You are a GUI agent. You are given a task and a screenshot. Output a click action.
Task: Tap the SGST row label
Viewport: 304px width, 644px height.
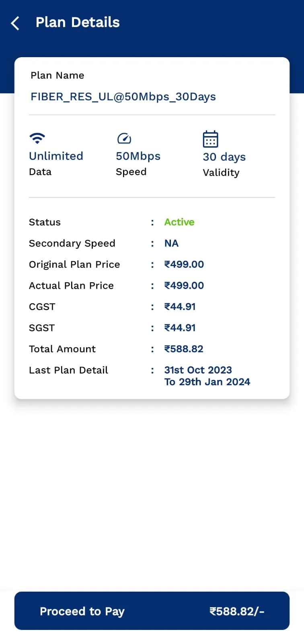coord(42,328)
